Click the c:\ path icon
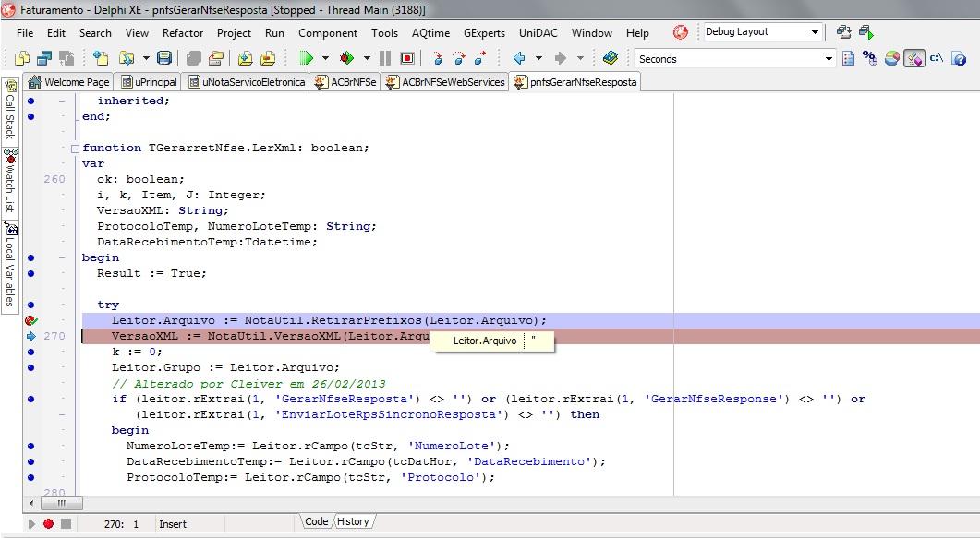Viewport: 980px width, 538px height. click(x=936, y=58)
